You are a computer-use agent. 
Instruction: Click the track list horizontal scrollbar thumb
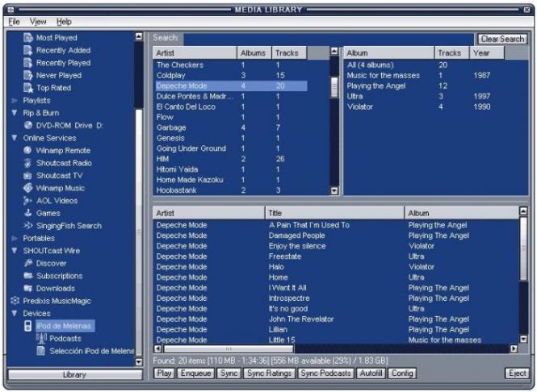point(229,348)
